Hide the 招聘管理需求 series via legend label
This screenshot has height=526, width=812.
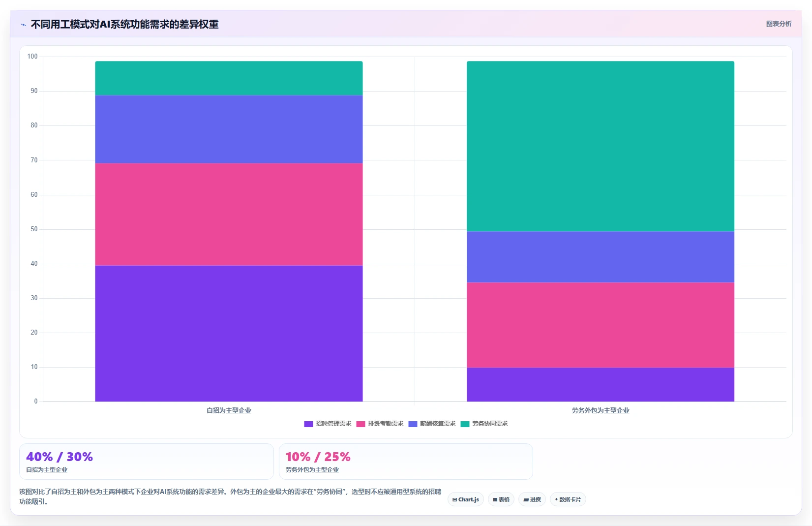(x=333, y=424)
